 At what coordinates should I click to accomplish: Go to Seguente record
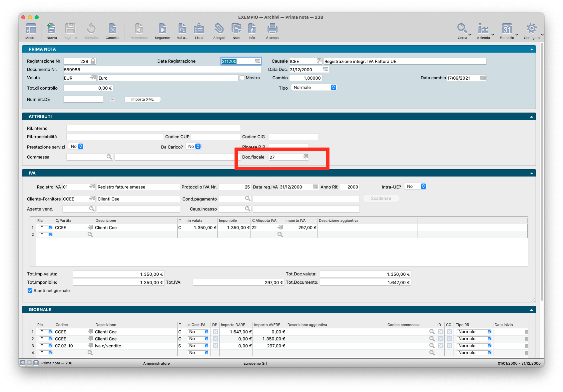pyautogui.click(x=162, y=29)
